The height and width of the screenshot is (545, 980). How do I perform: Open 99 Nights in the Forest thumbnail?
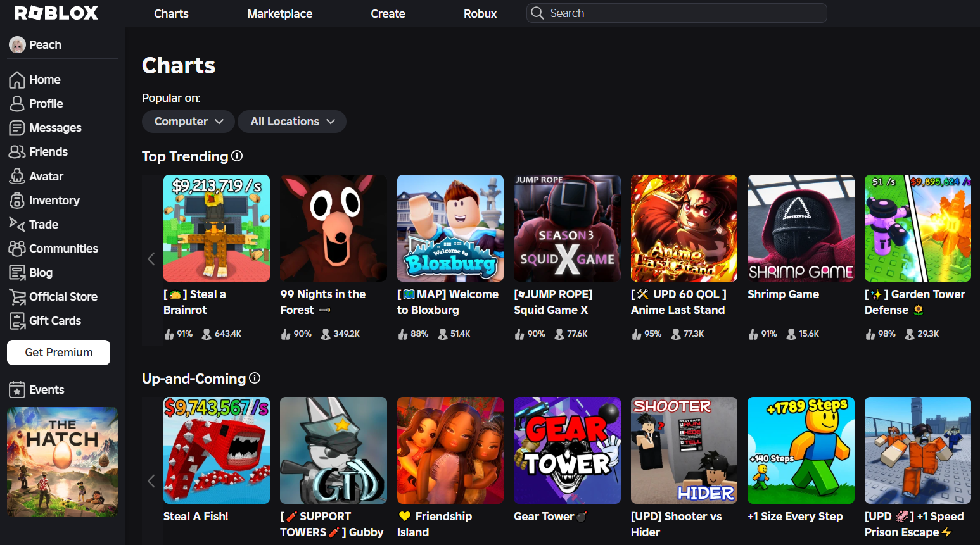tap(333, 228)
